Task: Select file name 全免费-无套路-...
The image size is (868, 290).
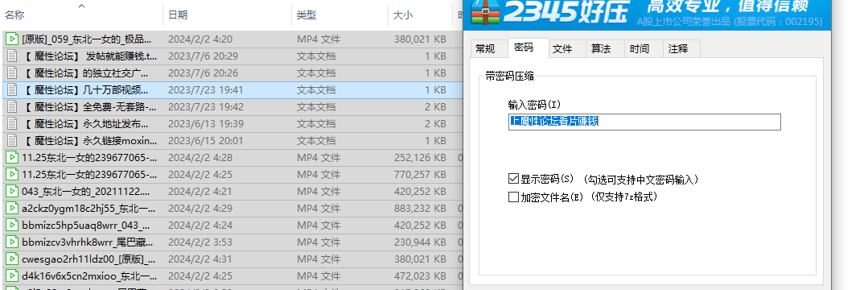Action: tap(89, 106)
